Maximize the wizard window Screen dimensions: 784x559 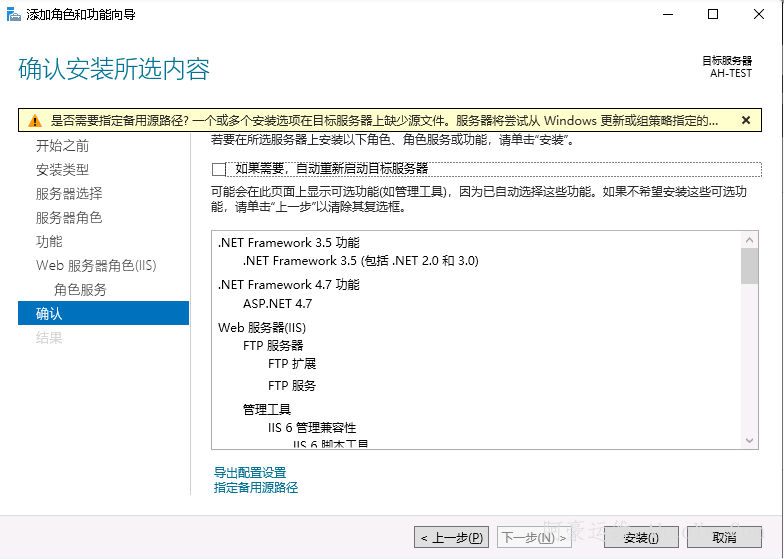[x=713, y=15]
